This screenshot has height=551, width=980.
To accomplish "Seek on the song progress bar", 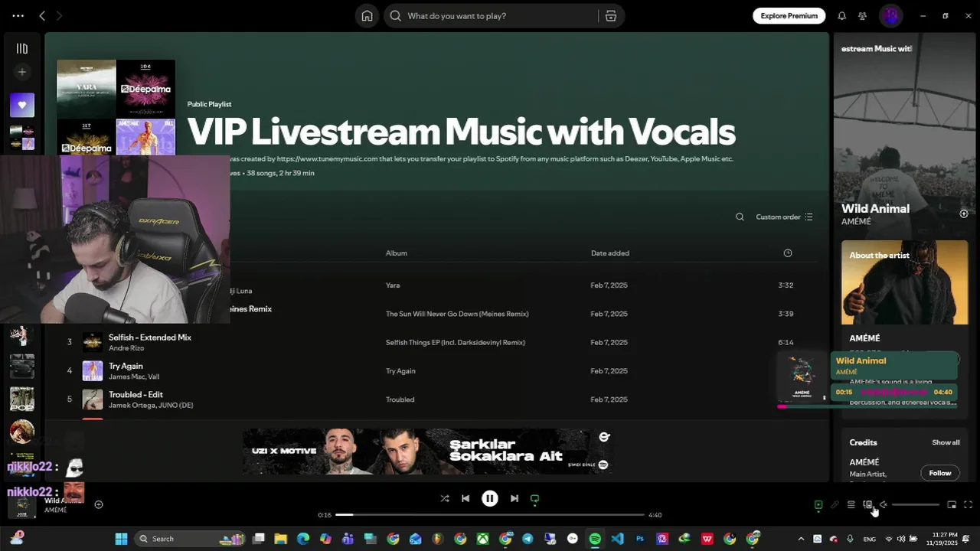I will [490, 514].
